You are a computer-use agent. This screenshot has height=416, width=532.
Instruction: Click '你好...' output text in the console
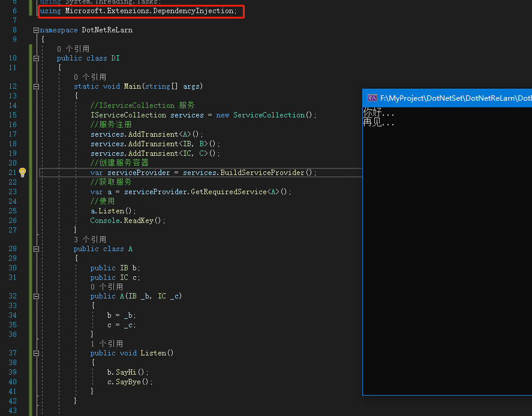point(378,113)
